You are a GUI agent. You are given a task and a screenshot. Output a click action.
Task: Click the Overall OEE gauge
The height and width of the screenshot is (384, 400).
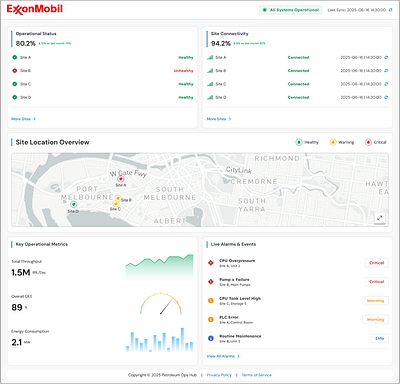(161, 304)
